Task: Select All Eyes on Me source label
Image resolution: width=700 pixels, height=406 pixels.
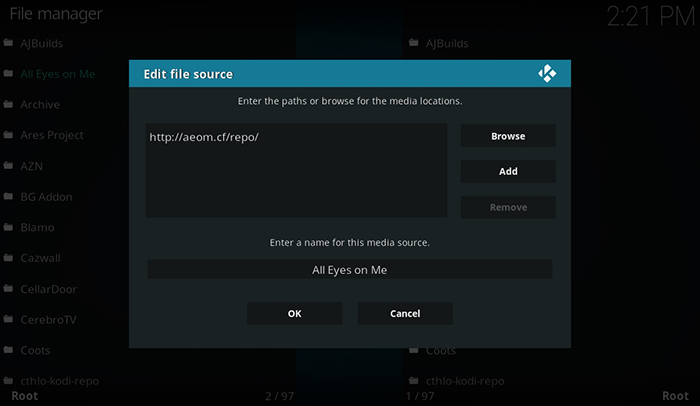Action: pyautogui.click(x=58, y=74)
